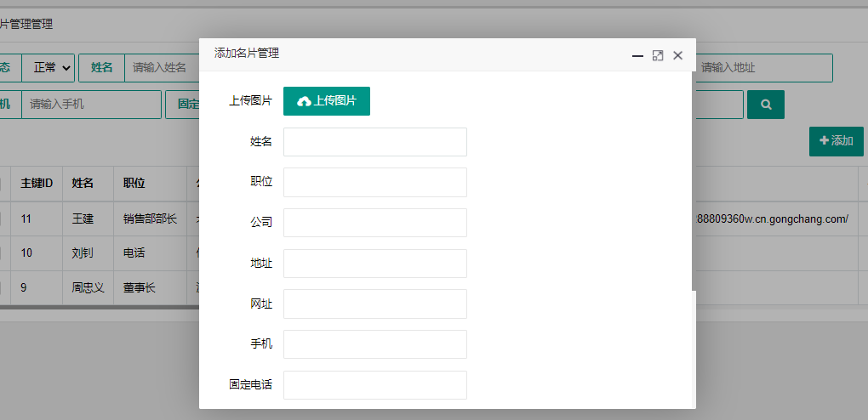Minimize the add business card dialog
The image size is (868, 420).
(x=637, y=55)
